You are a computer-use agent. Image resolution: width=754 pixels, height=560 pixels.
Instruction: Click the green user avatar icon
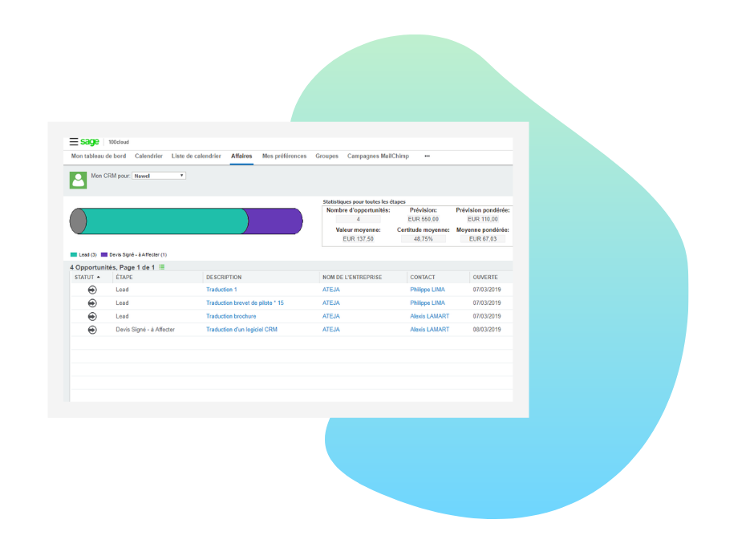77,178
